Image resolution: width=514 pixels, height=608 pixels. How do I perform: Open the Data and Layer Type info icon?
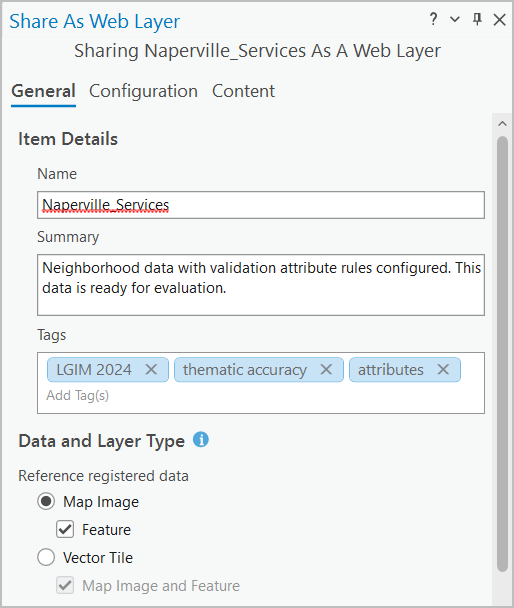(x=201, y=440)
